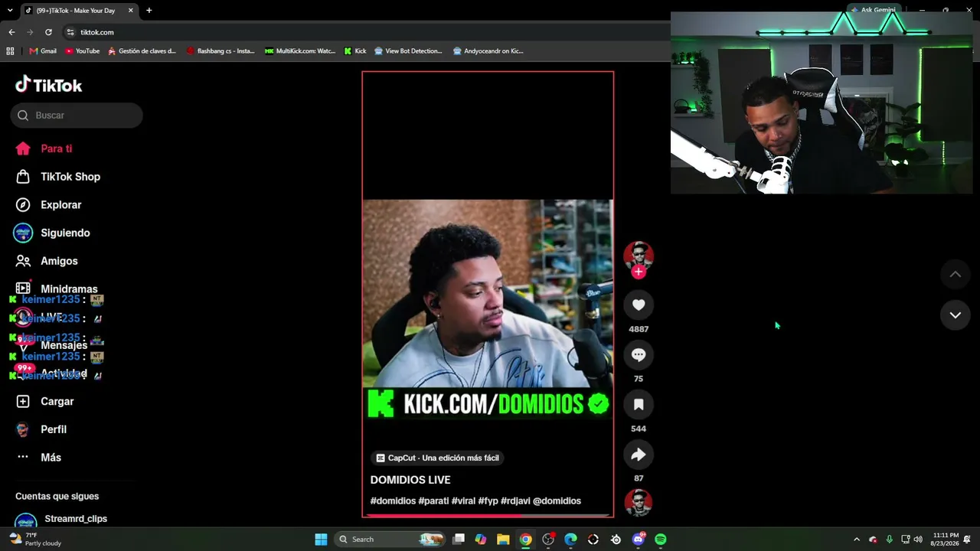Click the Explorar compass icon

[23, 205]
